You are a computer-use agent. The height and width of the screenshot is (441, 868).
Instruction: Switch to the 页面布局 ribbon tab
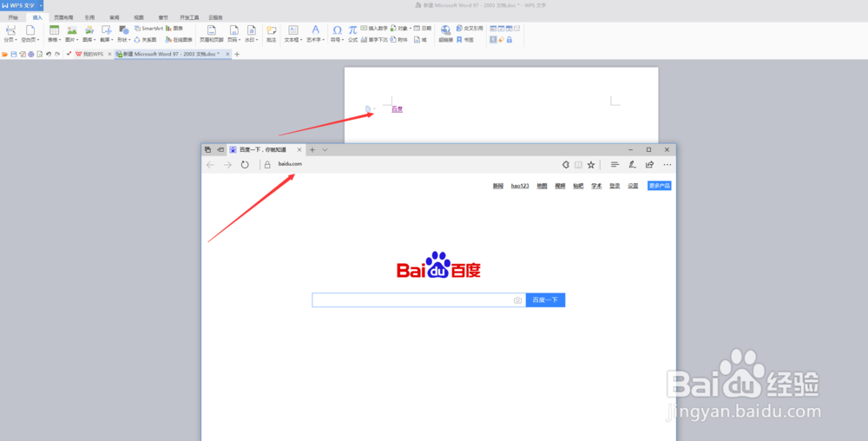tap(63, 17)
